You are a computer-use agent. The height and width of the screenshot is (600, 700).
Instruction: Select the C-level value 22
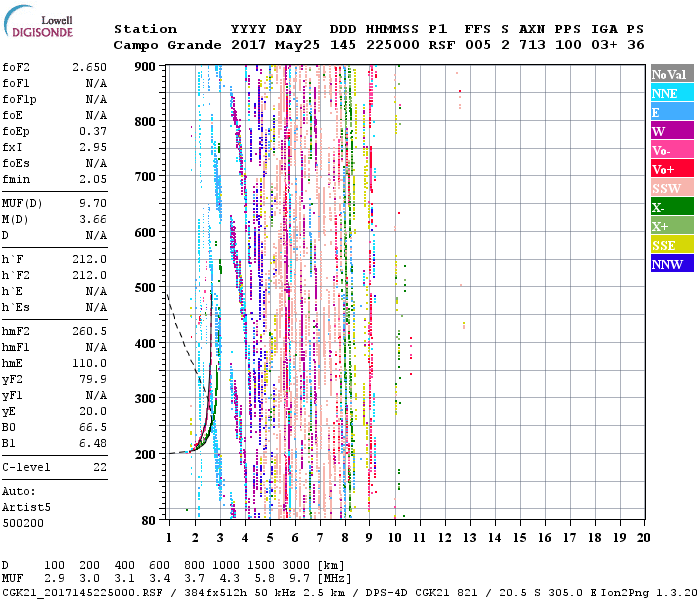click(100, 467)
